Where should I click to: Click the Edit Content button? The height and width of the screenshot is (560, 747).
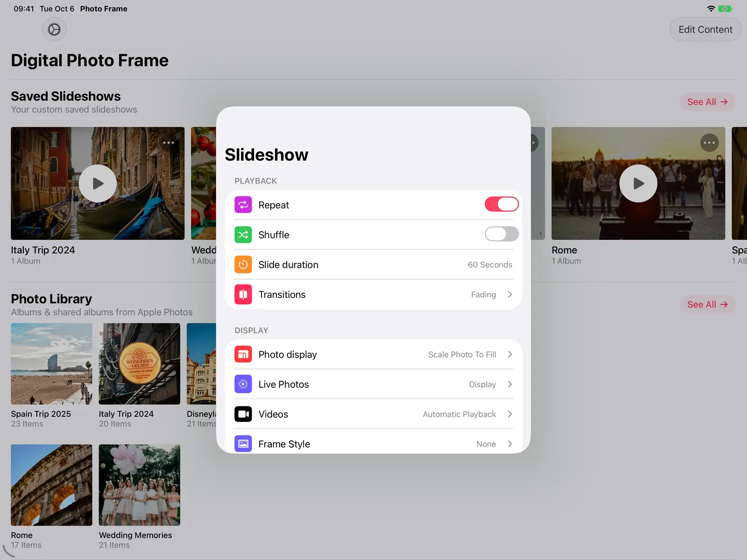point(705,29)
